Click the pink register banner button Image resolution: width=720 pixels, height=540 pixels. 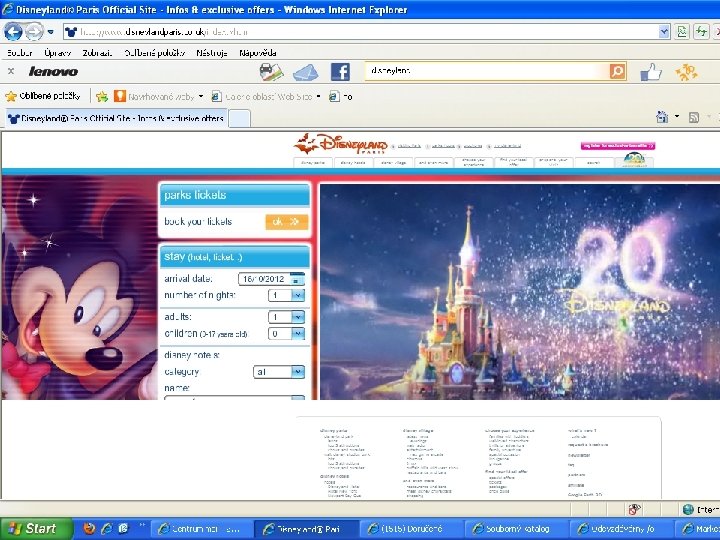tap(618, 146)
